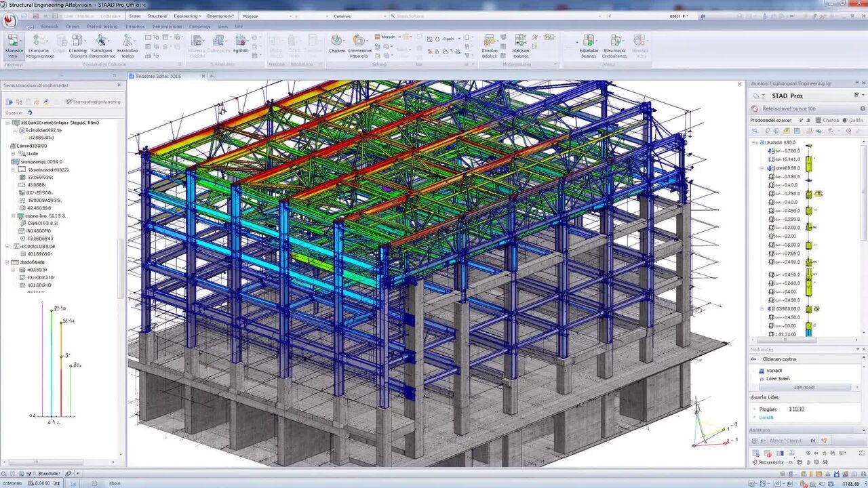Open the Foneuck ribbon tab
This screenshot has height=488, width=868.
coord(49,26)
